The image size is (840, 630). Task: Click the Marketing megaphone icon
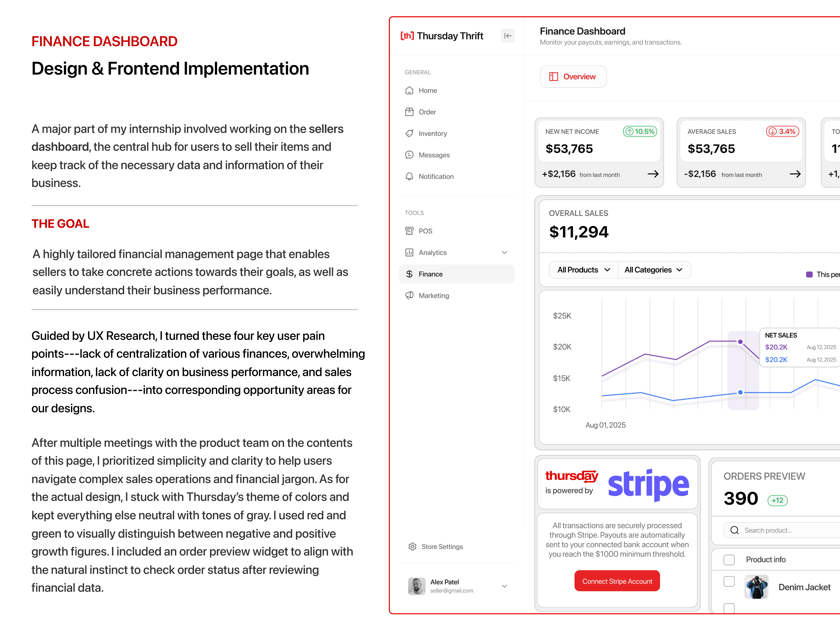click(x=409, y=295)
